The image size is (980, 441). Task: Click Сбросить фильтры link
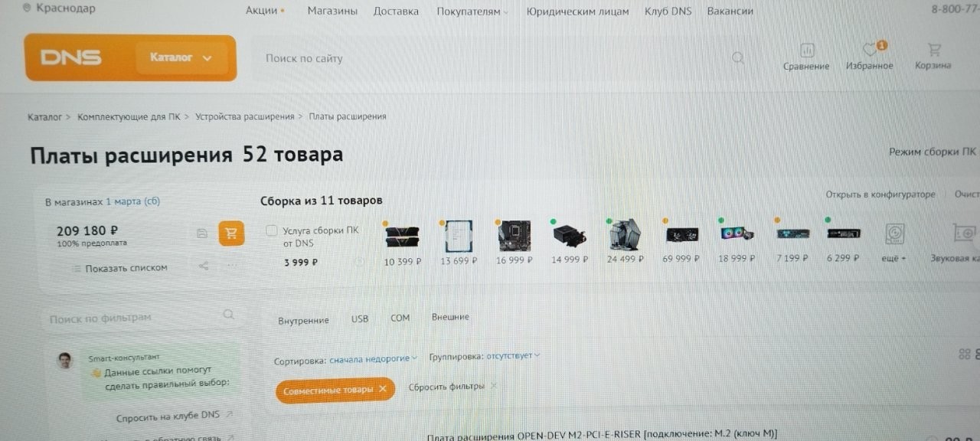click(x=446, y=387)
